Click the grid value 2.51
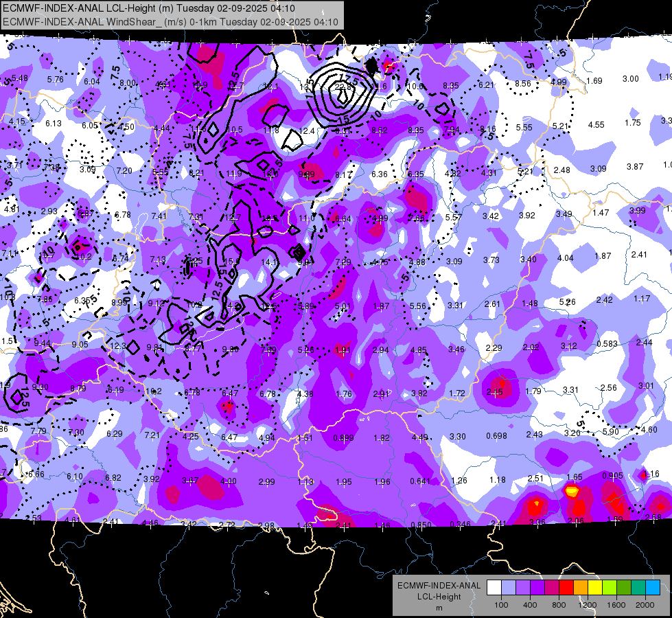Viewport: 672px width, 618px height. tap(535, 478)
